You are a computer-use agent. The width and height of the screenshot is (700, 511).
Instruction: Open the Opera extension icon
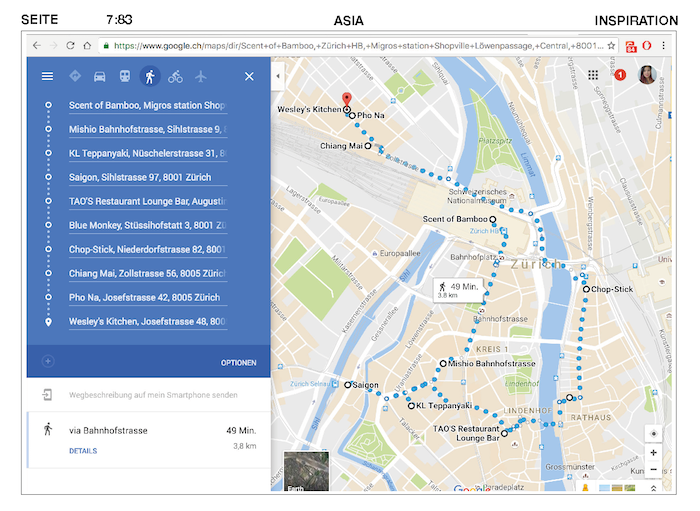click(647, 46)
